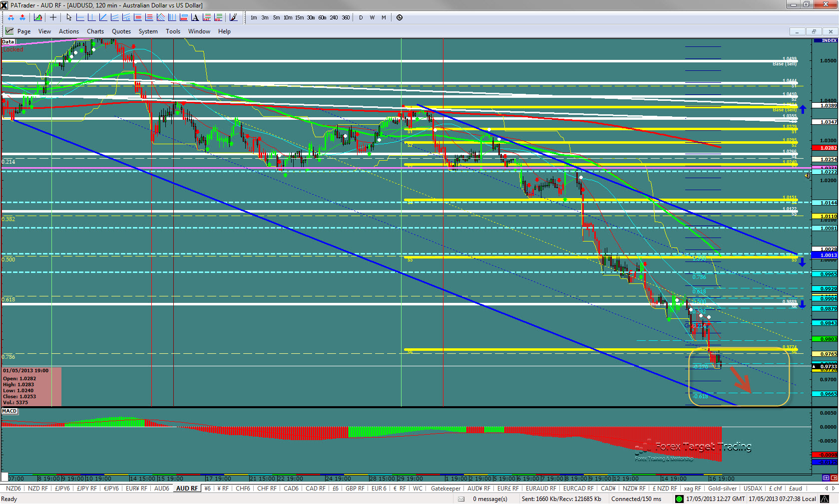The image size is (839, 504).
Task: Open the View menu
Action: [44, 31]
